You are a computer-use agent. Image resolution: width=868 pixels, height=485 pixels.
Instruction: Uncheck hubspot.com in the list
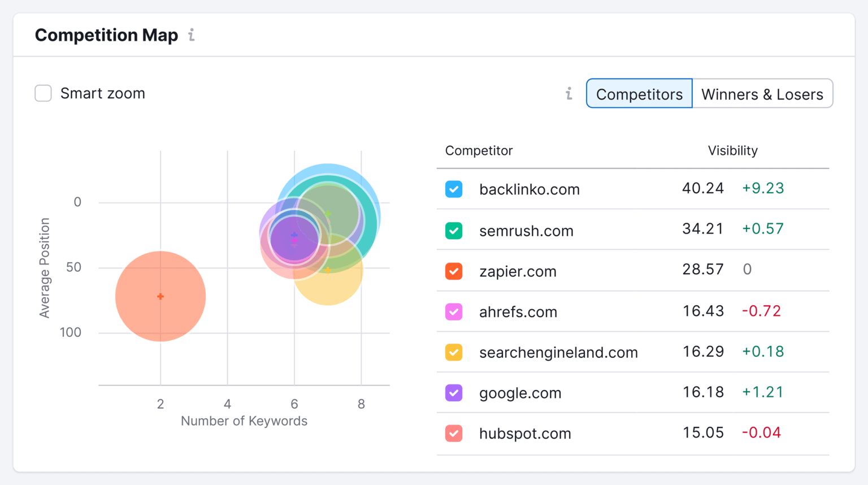pos(454,433)
